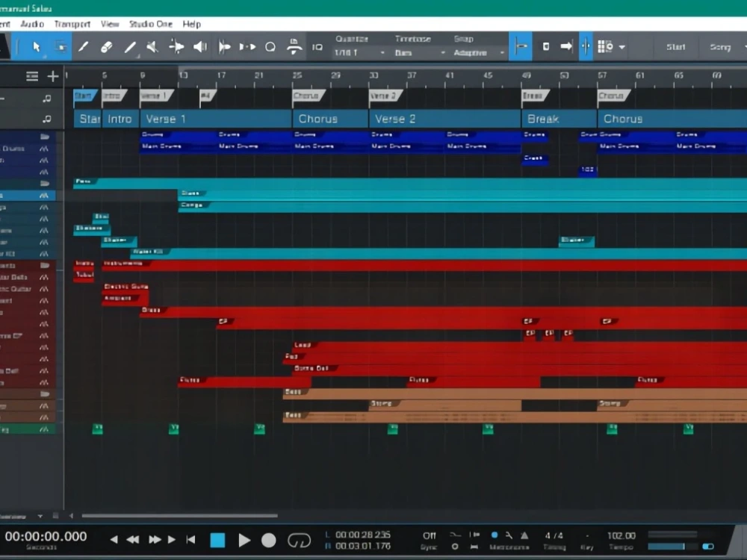This screenshot has width=747, height=560.
Task: Click waveform icon on Main Drums track
Action: coord(44,149)
